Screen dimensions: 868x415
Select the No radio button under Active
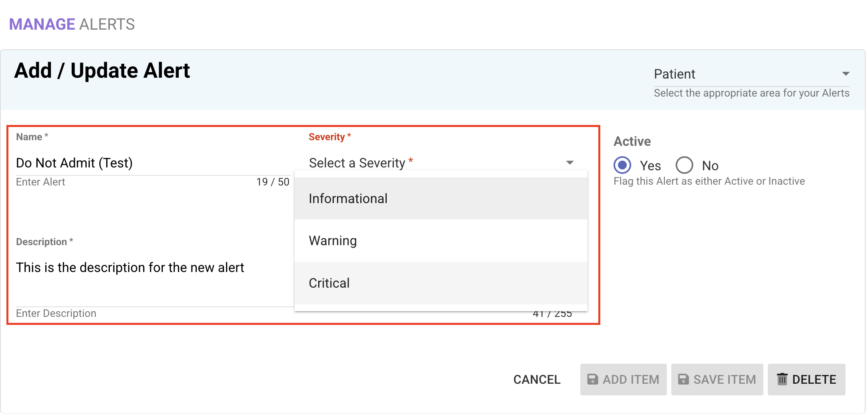tap(684, 165)
